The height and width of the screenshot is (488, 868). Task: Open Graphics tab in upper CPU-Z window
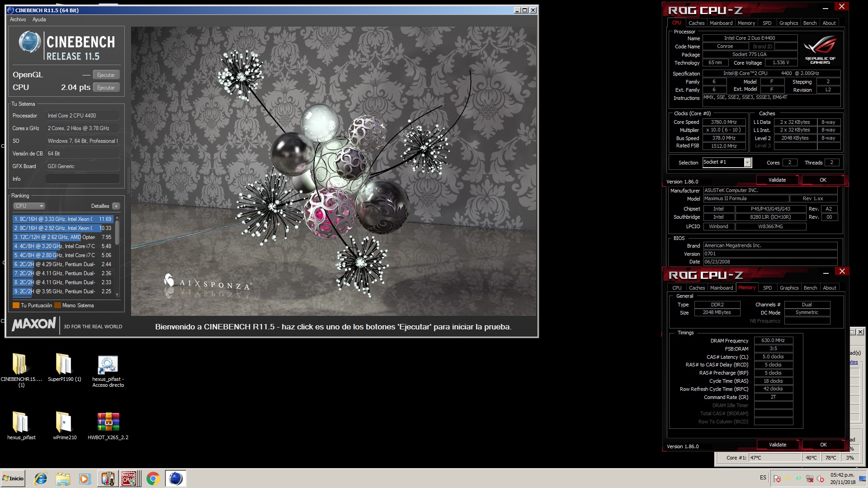(x=788, y=23)
